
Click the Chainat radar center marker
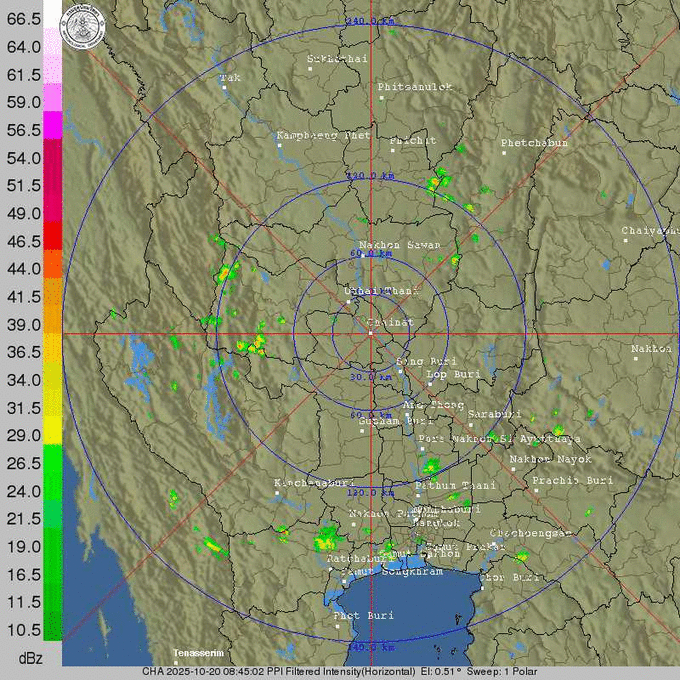coord(370,333)
